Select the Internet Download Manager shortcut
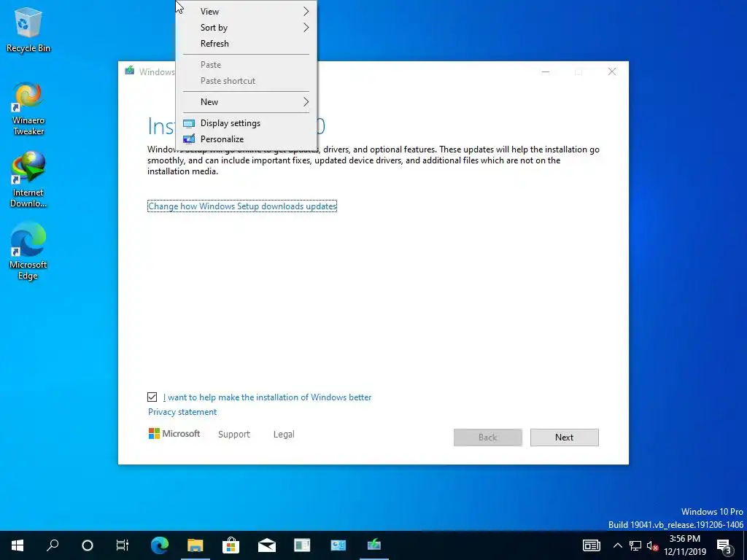 pos(28,180)
